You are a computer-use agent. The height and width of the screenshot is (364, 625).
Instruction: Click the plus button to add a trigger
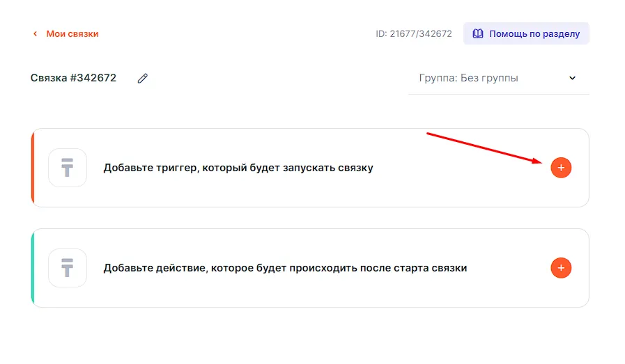[561, 168]
